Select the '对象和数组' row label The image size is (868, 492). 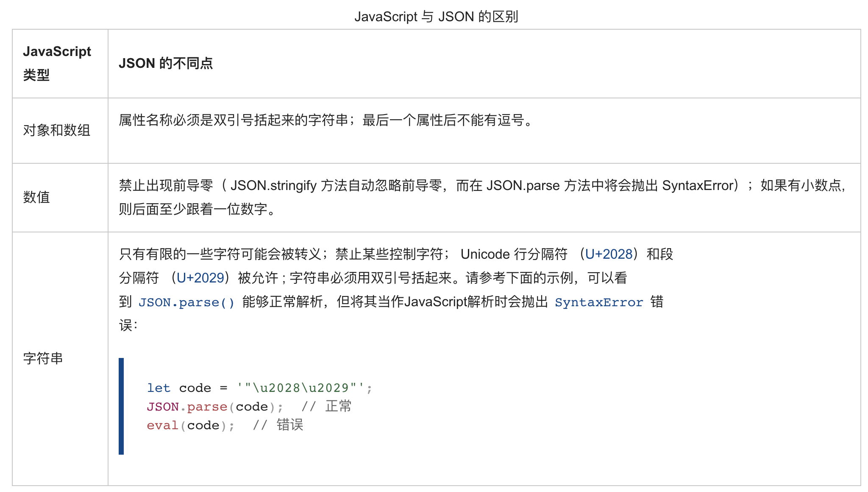point(56,130)
